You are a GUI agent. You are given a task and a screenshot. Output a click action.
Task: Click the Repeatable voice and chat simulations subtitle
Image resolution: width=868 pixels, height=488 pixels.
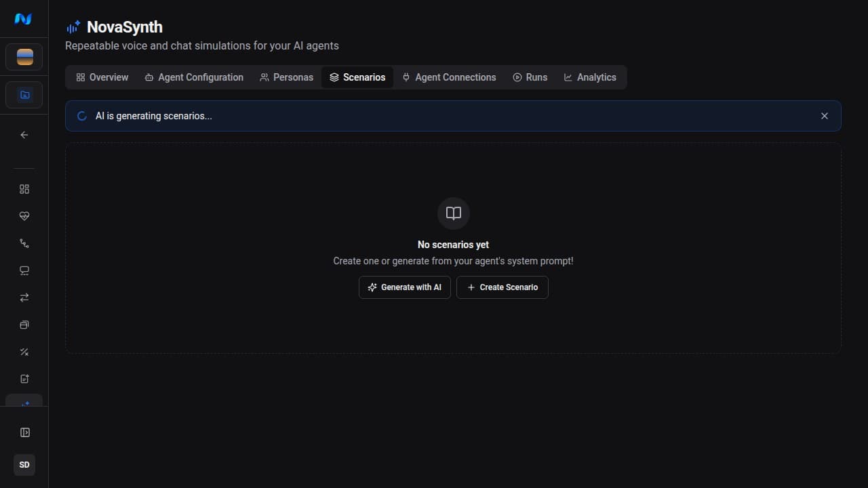coord(202,46)
